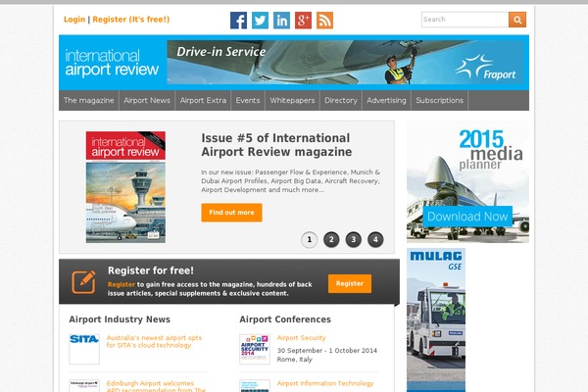Select Subscriptions in the navigation bar
Viewport: 588px width, 392px height.
(439, 100)
